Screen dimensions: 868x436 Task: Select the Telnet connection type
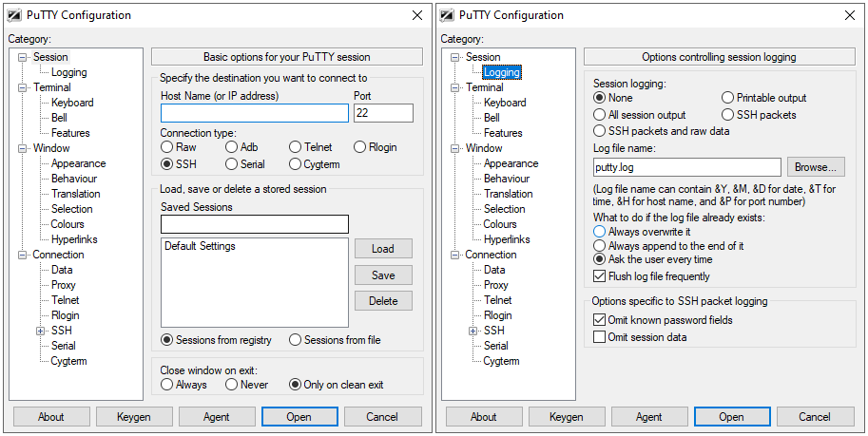tap(311, 147)
